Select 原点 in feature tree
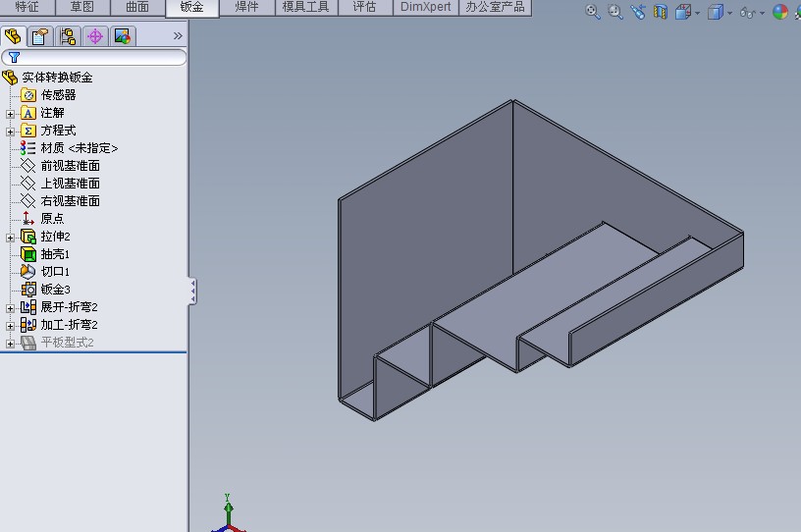This screenshot has height=532, width=801. tap(52, 219)
